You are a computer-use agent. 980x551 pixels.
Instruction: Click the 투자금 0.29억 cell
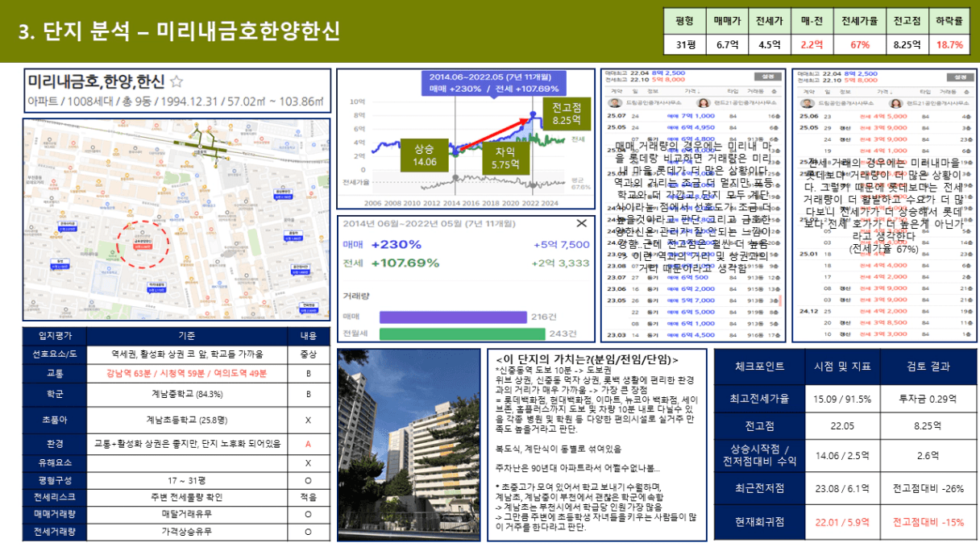(928, 398)
